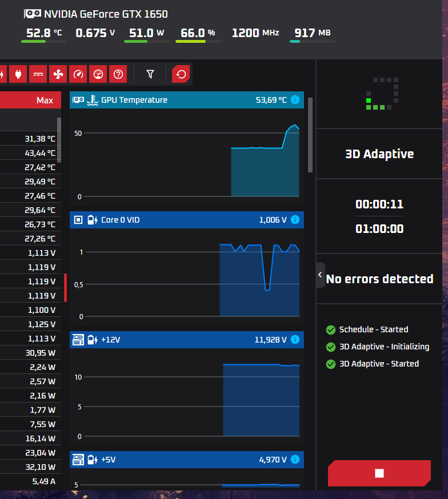Click the battery voltage icon beside Core 0 VID

coord(93,220)
